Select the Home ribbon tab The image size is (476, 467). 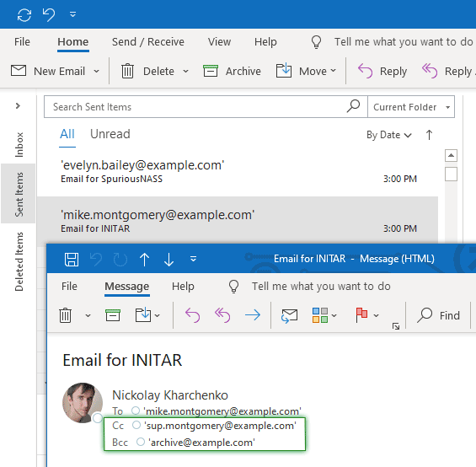tap(72, 42)
